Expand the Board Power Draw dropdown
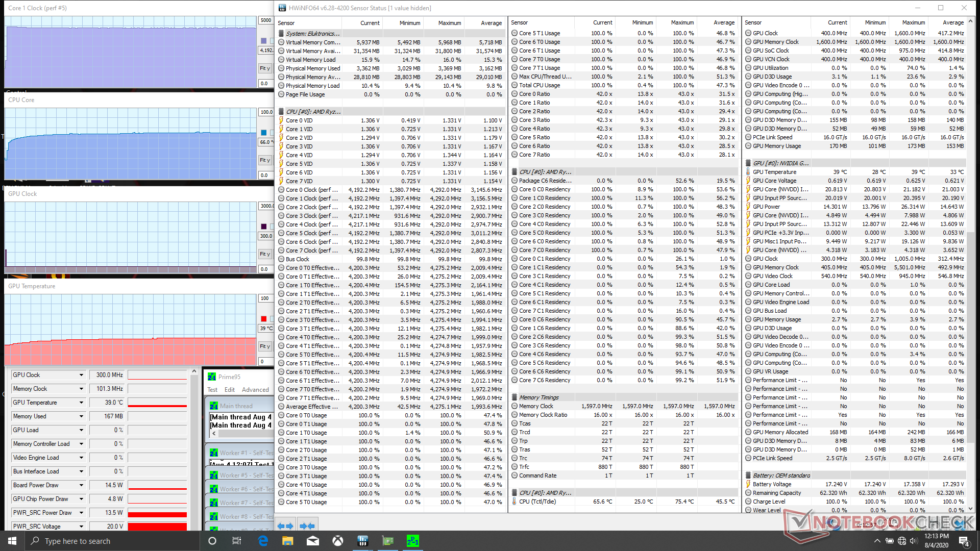This screenshot has height=551, width=980. click(x=81, y=485)
